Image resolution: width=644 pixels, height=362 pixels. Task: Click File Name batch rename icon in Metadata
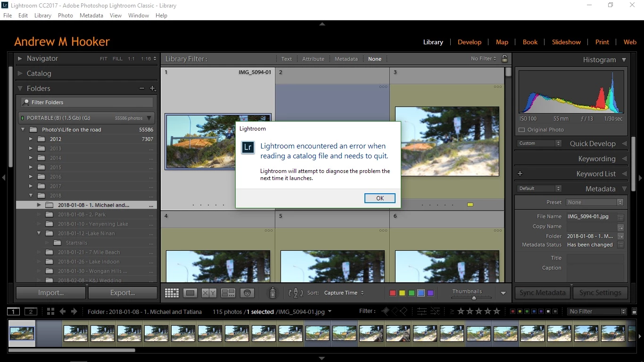(x=620, y=217)
